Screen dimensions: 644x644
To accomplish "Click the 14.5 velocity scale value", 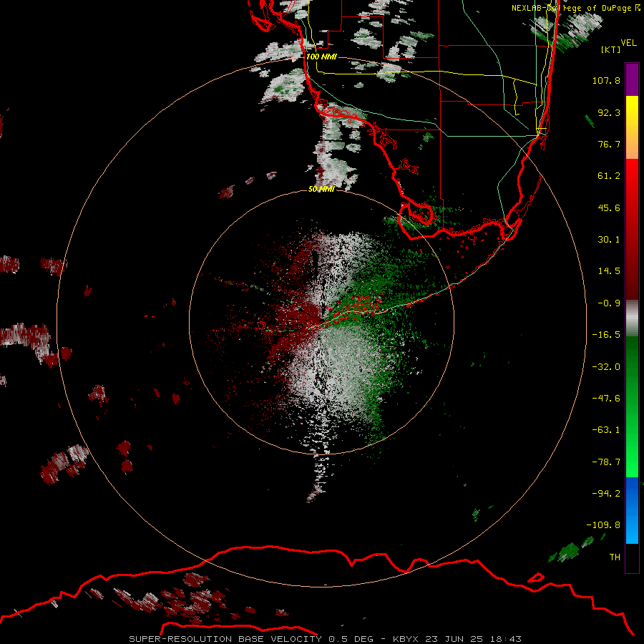I will (609, 271).
